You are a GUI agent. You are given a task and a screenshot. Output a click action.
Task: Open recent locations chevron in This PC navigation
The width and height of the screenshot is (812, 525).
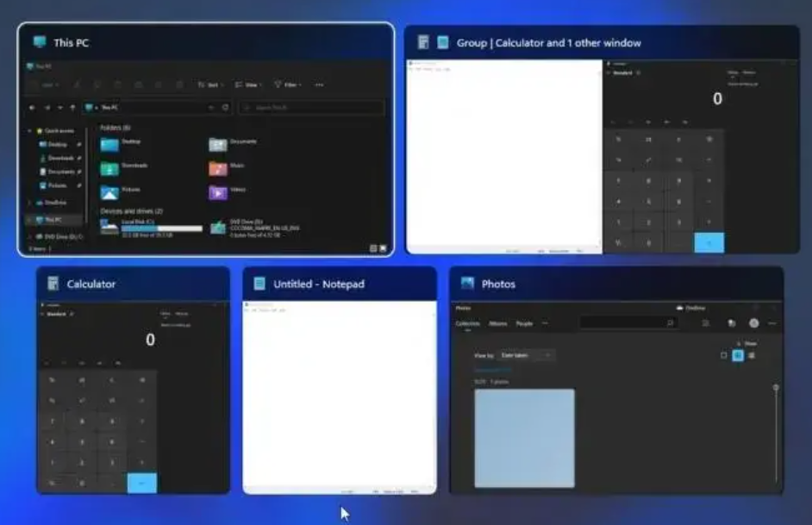[60, 108]
